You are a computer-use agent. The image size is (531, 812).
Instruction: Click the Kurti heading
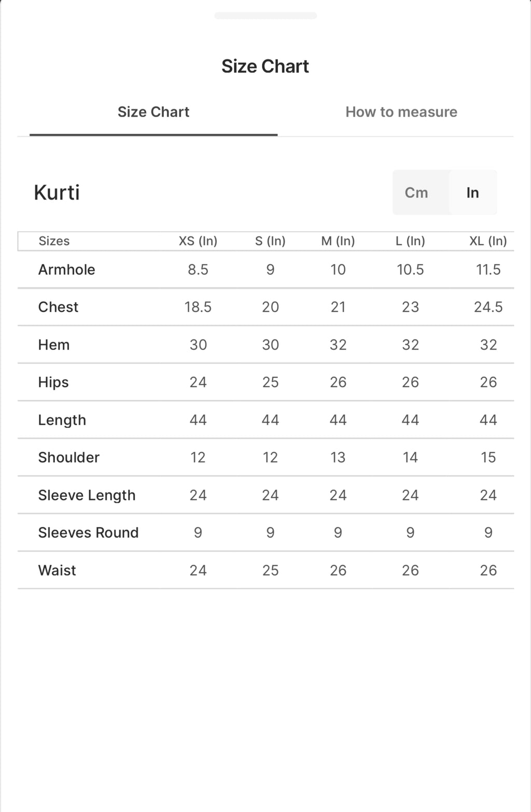pos(57,192)
